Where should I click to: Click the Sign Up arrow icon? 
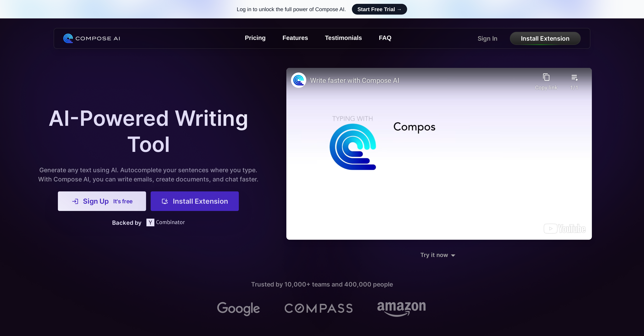tap(75, 201)
